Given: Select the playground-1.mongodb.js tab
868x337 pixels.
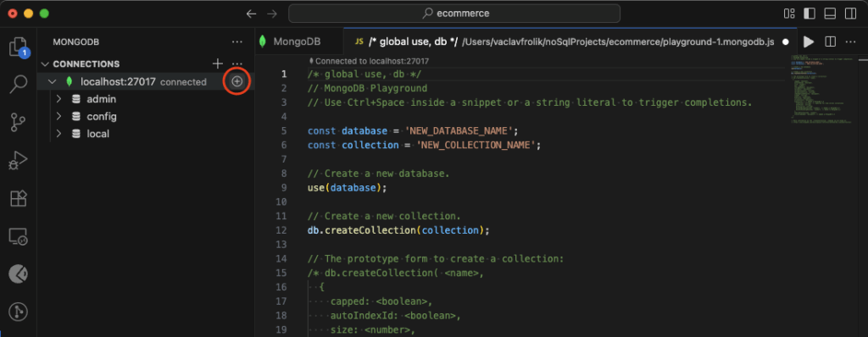Looking at the screenshot, I should (570, 41).
